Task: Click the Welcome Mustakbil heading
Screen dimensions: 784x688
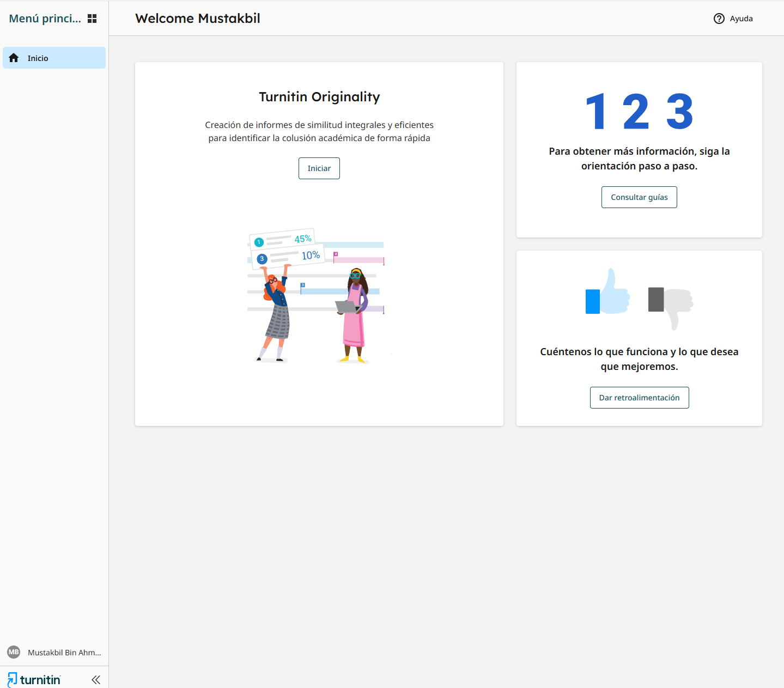Action: coord(198,19)
